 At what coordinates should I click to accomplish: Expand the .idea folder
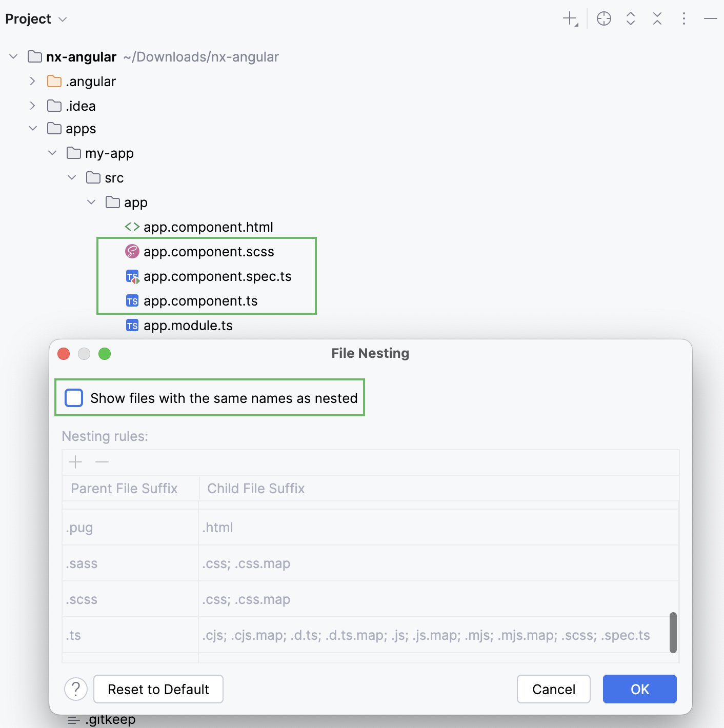click(x=33, y=106)
